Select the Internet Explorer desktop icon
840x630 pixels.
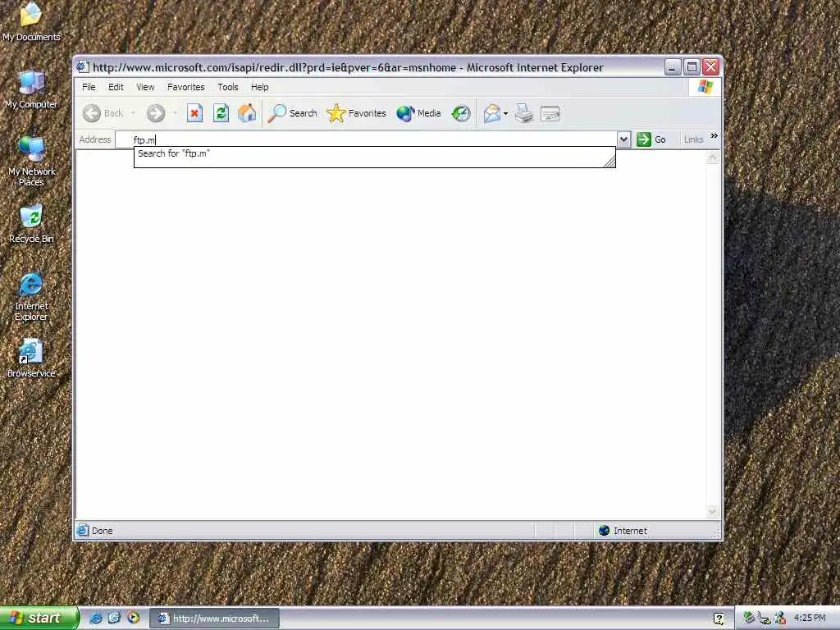coord(31,297)
